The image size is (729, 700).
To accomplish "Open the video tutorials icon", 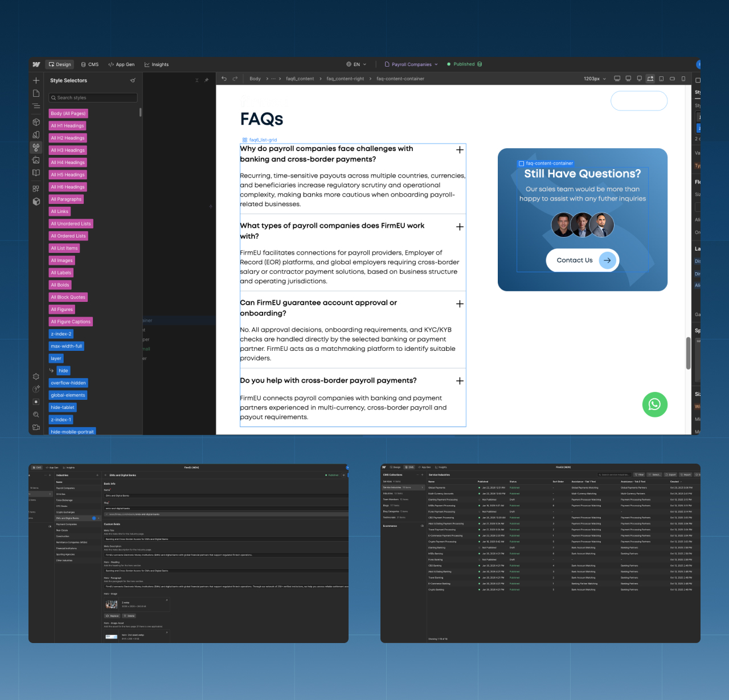I will click(x=36, y=427).
